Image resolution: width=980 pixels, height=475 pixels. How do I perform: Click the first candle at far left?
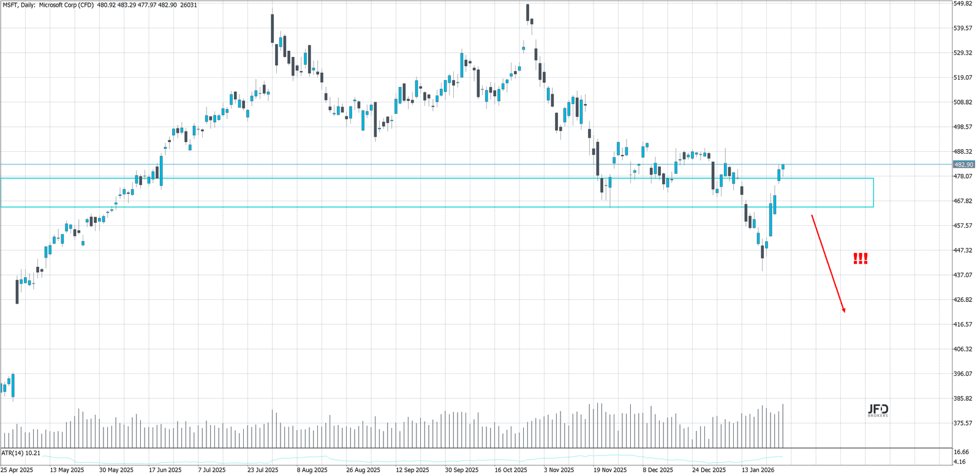click(4, 388)
